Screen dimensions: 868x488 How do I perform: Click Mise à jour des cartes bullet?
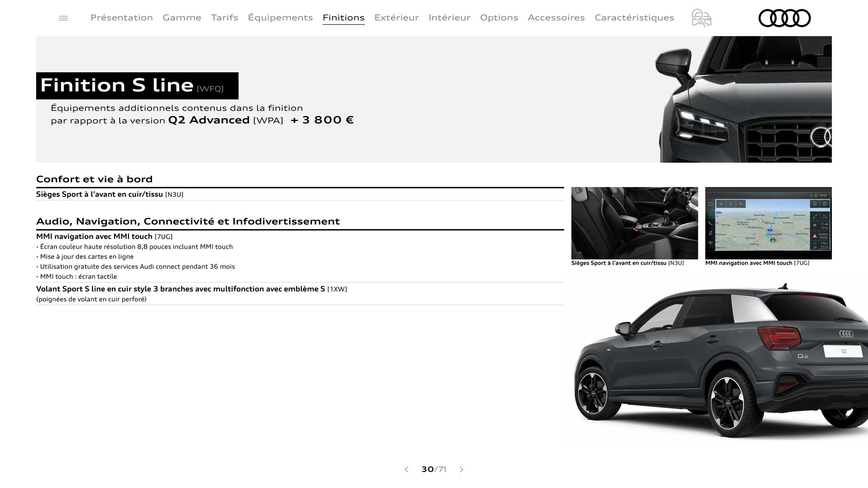[85, 257]
